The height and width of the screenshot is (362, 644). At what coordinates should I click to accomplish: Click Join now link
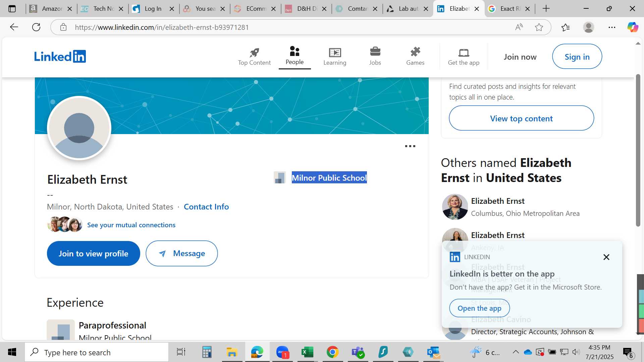(x=520, y=57)
